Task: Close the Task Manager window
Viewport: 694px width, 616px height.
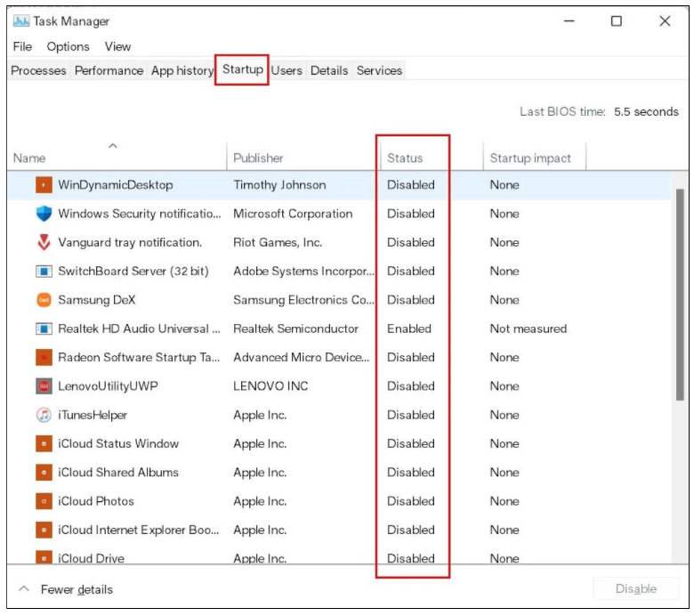Action: [665, 20]
